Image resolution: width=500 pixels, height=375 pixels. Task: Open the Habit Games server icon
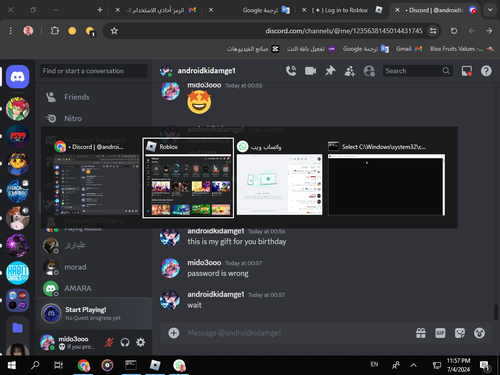(18, 273)
